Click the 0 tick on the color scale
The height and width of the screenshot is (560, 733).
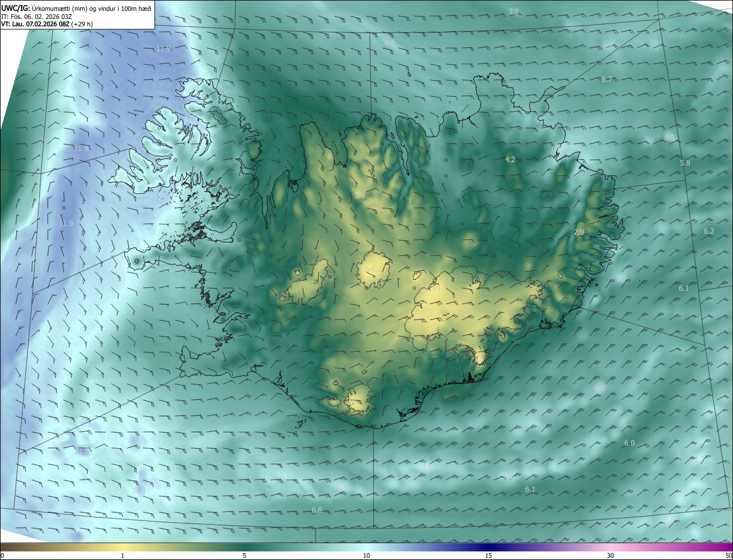point(2,555)
